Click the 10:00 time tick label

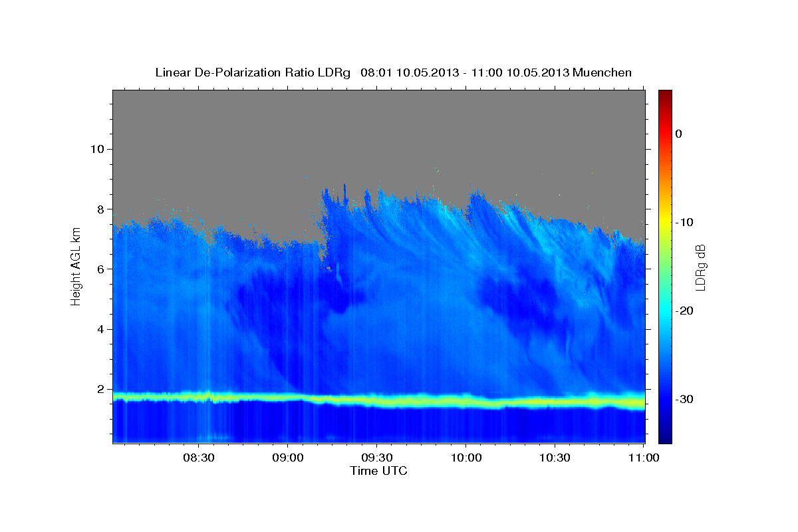point(465,458)
